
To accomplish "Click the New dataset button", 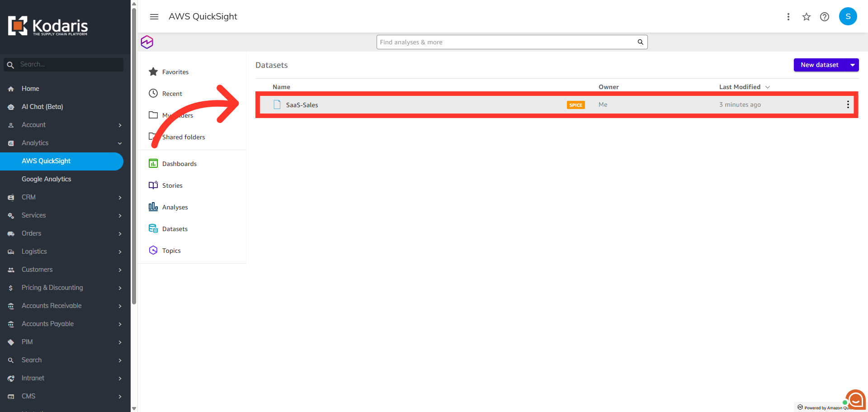I will pyautogui.click(x=820, y=65).
